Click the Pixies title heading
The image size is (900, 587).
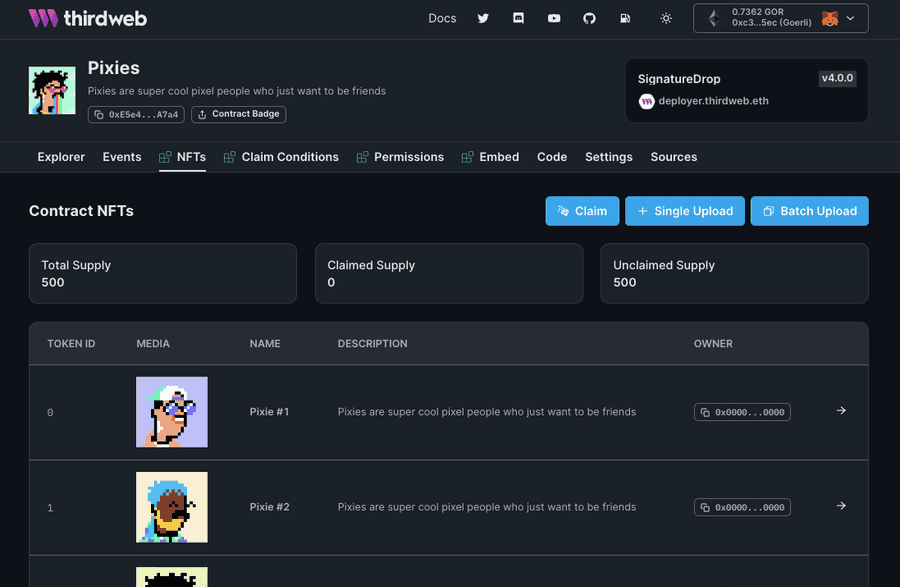pyautogui.click(x=114, y=68)
